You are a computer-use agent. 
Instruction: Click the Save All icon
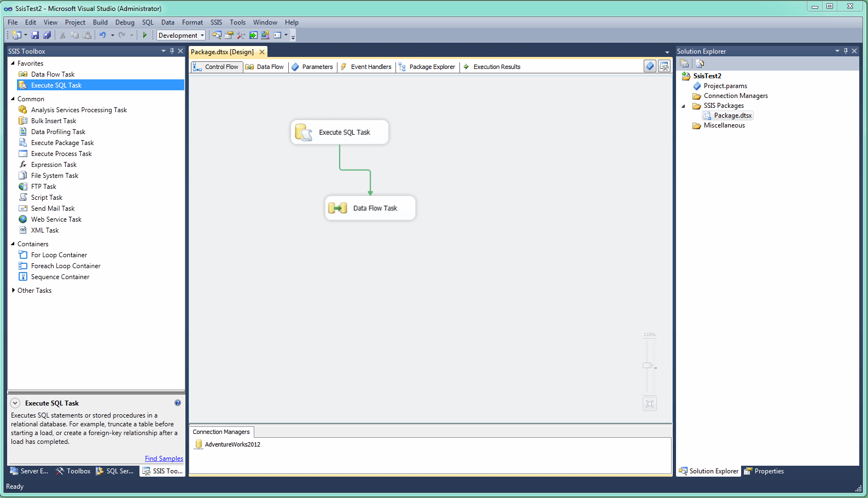47,35
